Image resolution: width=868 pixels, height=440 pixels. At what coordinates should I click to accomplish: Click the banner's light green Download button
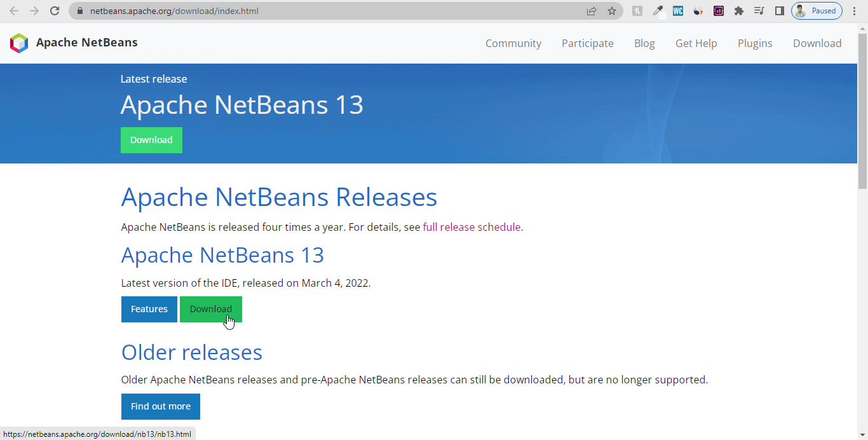tap(151, 140)
